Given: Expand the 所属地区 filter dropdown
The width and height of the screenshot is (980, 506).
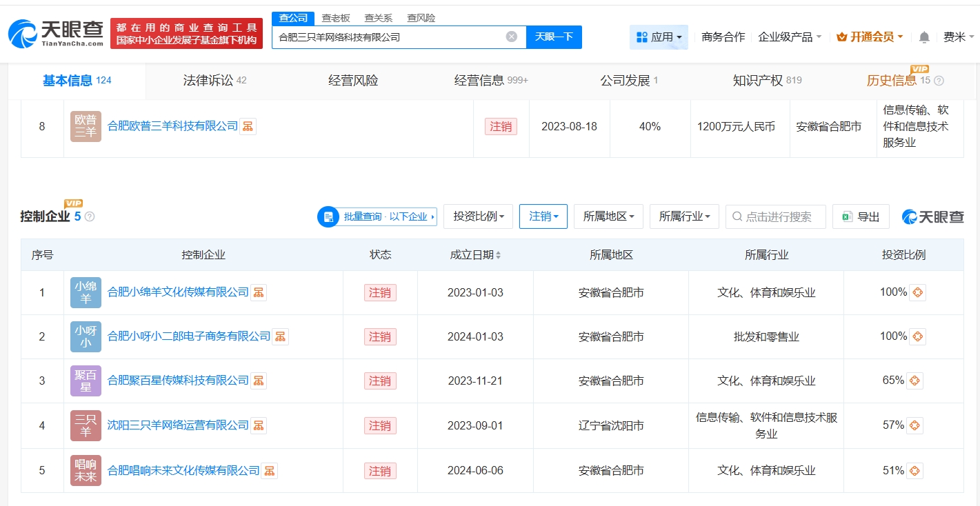Looking at the screenshot, I should (608, 216).
